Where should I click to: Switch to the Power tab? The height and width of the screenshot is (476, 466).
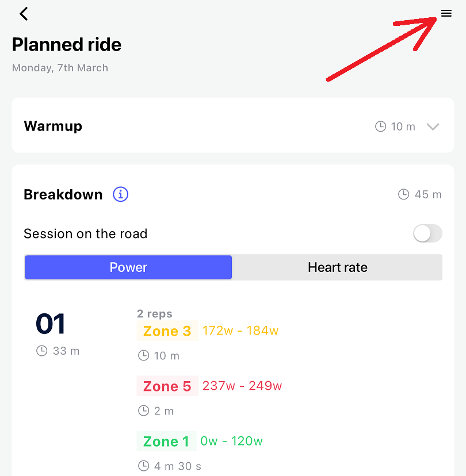128,267
